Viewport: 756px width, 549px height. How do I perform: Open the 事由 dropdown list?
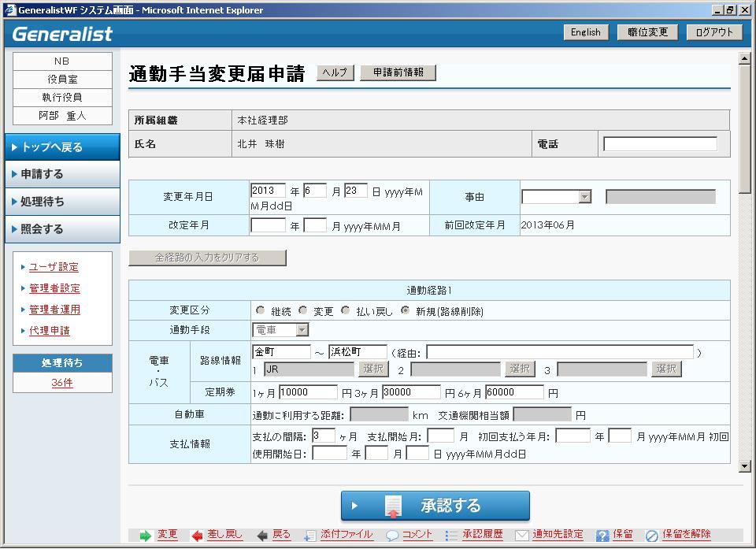click(x=584, y=197)
